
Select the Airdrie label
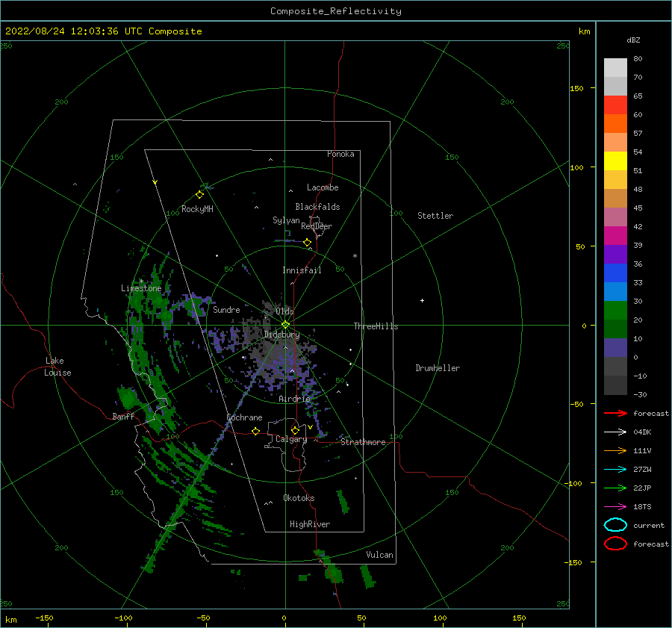294,399
